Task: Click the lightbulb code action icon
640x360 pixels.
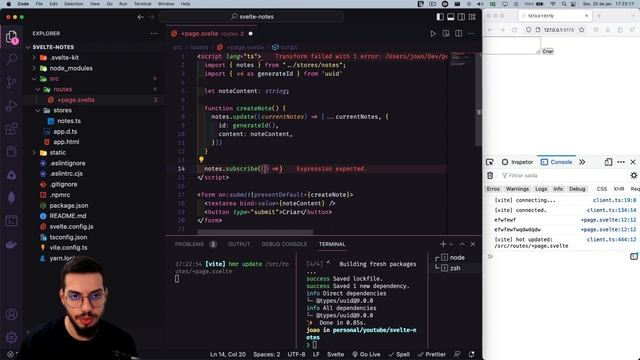Action: coord(201,160)
